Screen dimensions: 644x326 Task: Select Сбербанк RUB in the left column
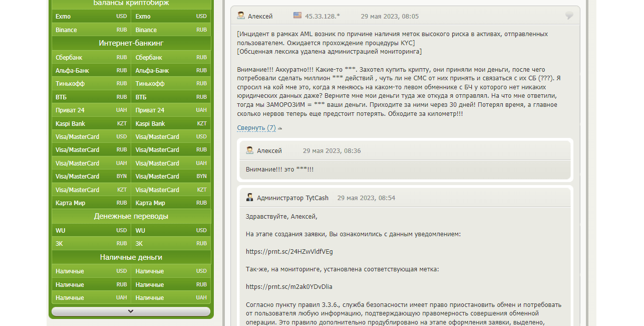91,57
